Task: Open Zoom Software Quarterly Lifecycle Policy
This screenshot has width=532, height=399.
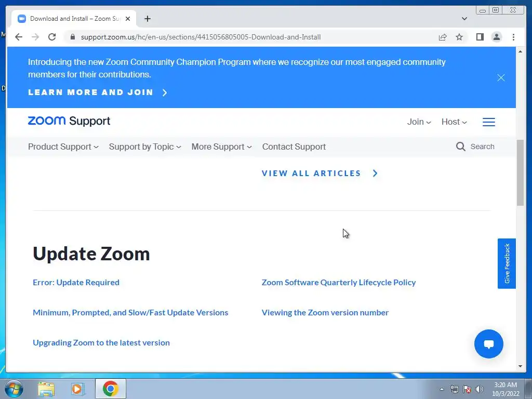Action: pos(339,282)
